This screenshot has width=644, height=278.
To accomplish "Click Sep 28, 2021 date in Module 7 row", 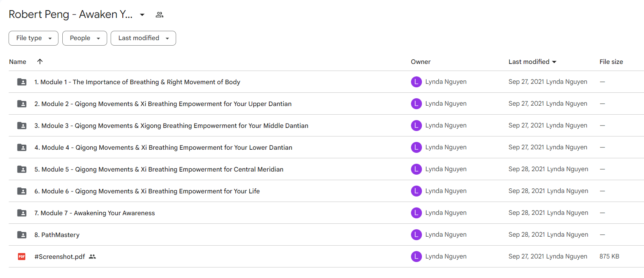I will 527,213.
